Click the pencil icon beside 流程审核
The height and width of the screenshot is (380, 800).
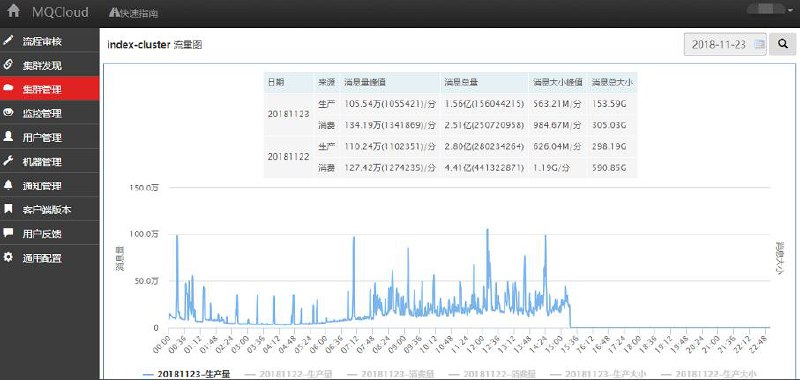[8, 41]
